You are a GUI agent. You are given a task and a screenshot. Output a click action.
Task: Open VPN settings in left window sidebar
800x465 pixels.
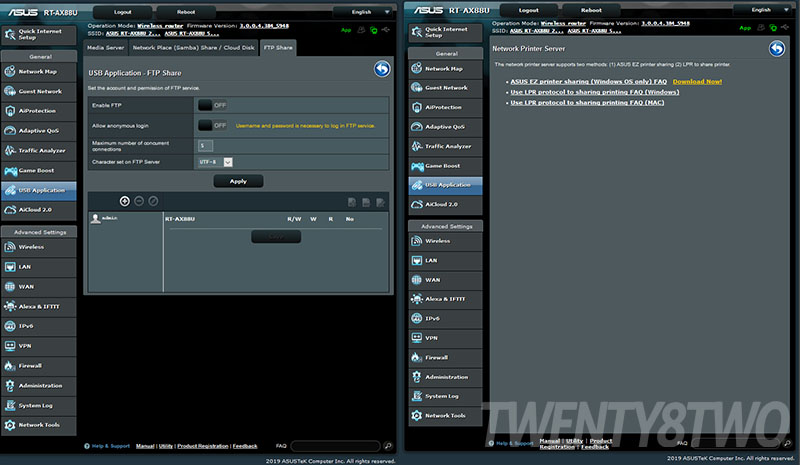[39, 346]
